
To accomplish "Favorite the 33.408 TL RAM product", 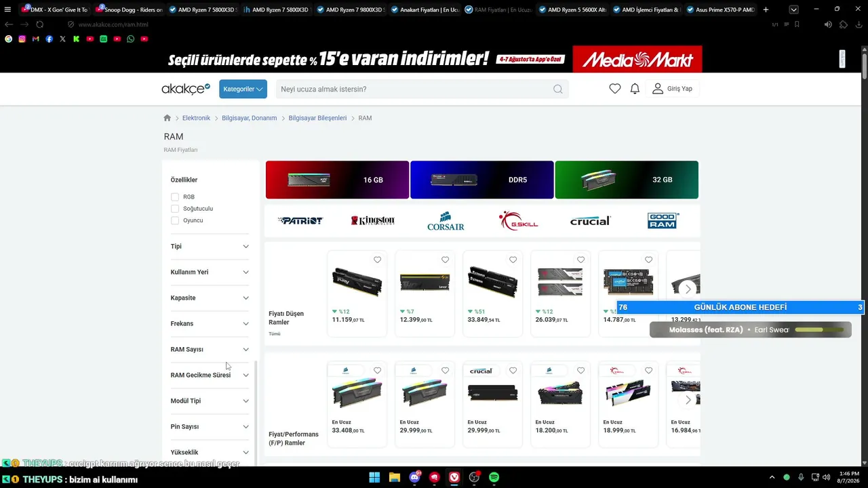I will (378, 371).
